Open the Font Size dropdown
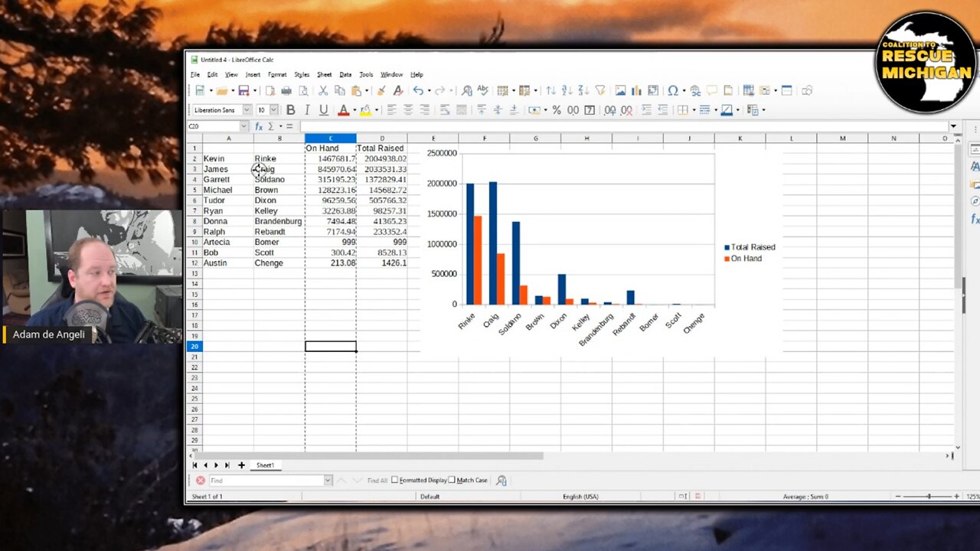The image size is (980, 551). pyautogui.click(x=273, y=110)
